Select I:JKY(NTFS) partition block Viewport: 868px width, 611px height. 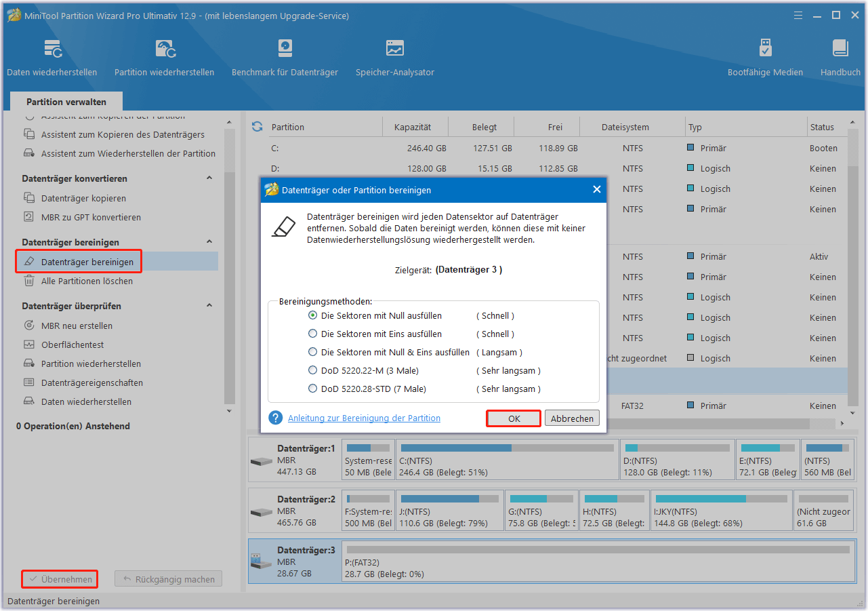coord(721,511)
